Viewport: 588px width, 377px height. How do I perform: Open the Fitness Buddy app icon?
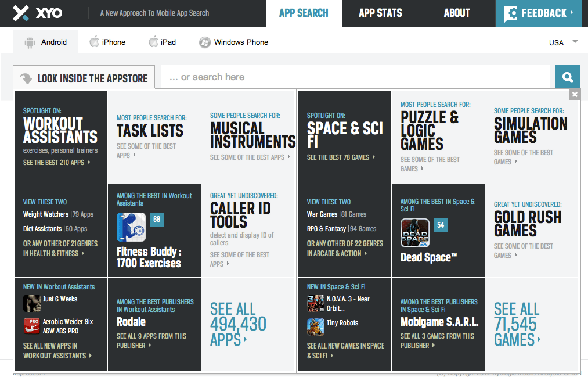(x=131, y=227)
